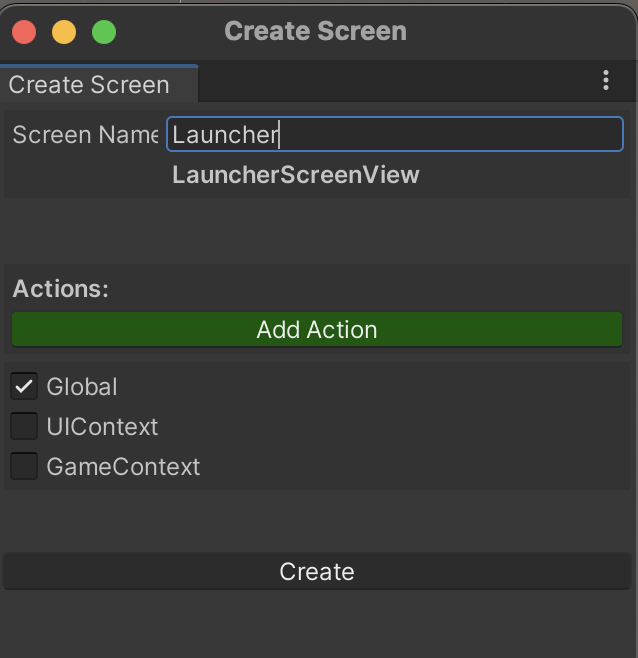Click the Screen Name label
The width and height of the screenshot is (638, 658).
point(86,135)
